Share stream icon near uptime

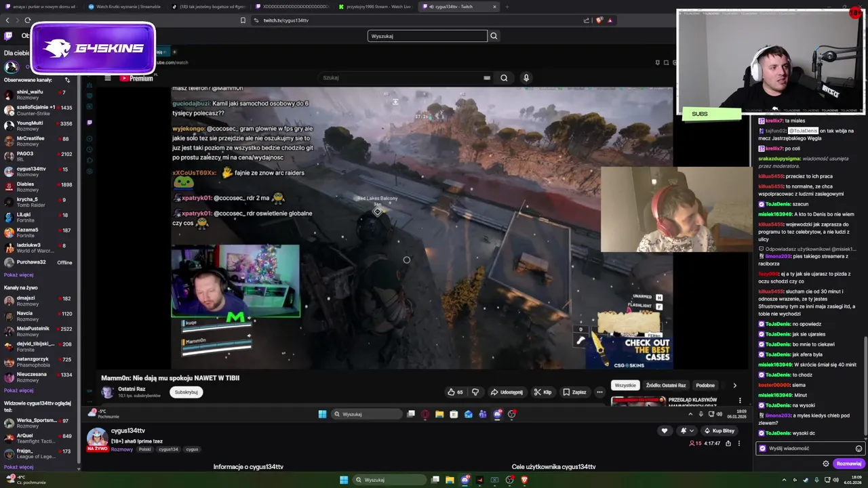pos(728,443)
